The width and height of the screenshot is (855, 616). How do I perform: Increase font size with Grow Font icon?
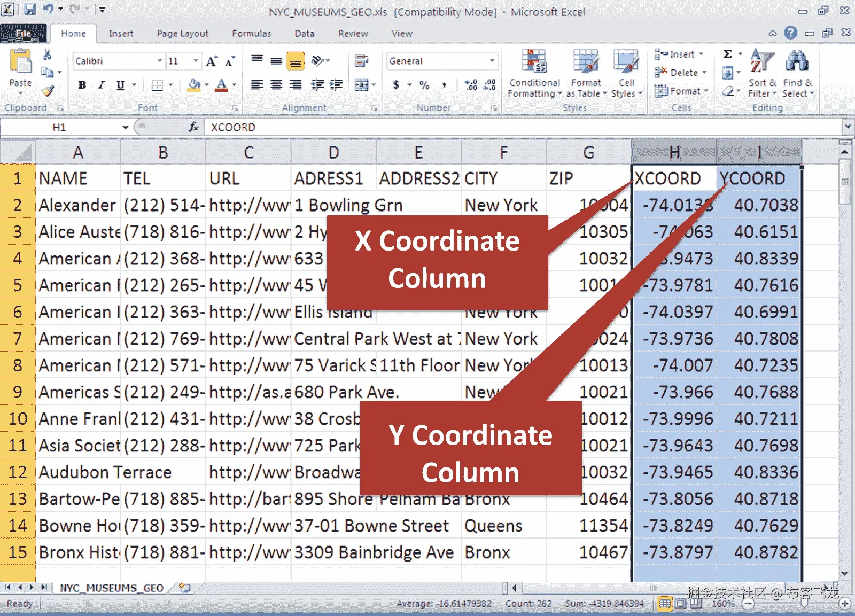pyautogui.click(x=212, y=61)
